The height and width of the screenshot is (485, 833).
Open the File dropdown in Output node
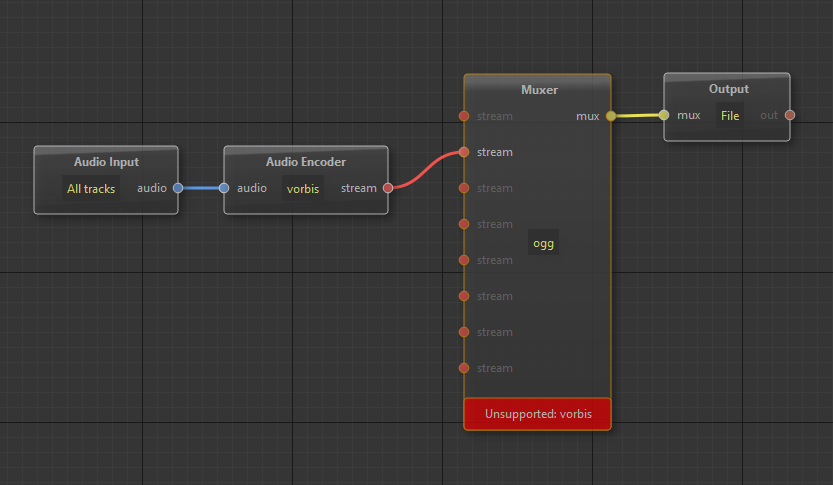tap(730, 116)
